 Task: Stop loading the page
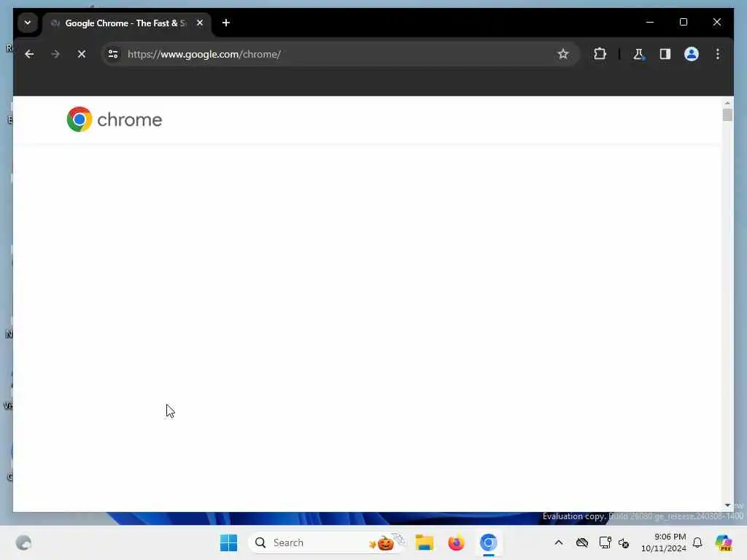(x=82, y=54)
